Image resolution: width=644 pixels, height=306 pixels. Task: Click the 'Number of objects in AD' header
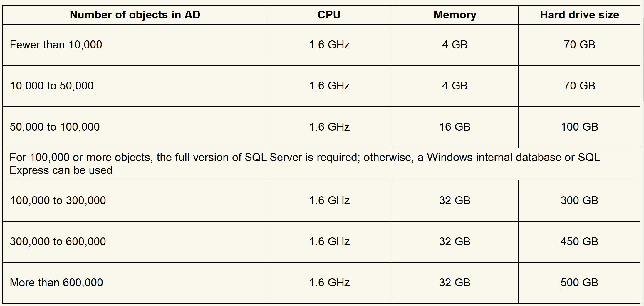pyautogui.click(x=135, y=15)
